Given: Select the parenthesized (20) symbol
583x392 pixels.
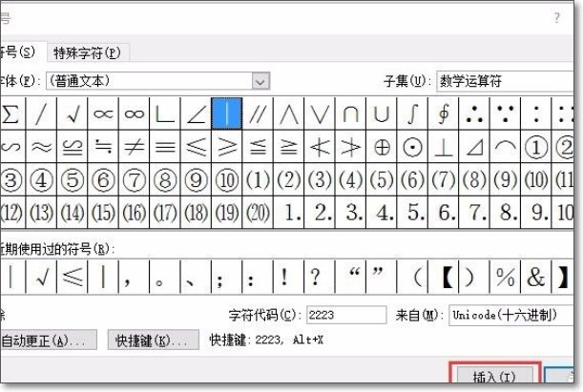Looking at the screenshot, I should 258,213.
